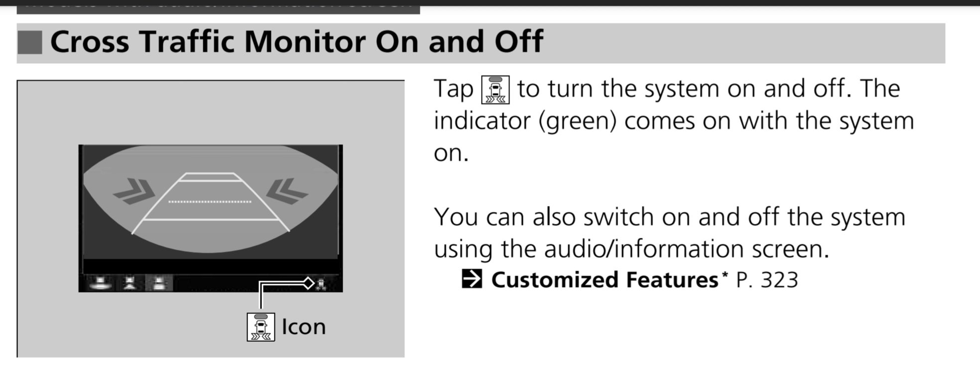
Task: Click the dark section header bar at top
Action: click(219, 6)
